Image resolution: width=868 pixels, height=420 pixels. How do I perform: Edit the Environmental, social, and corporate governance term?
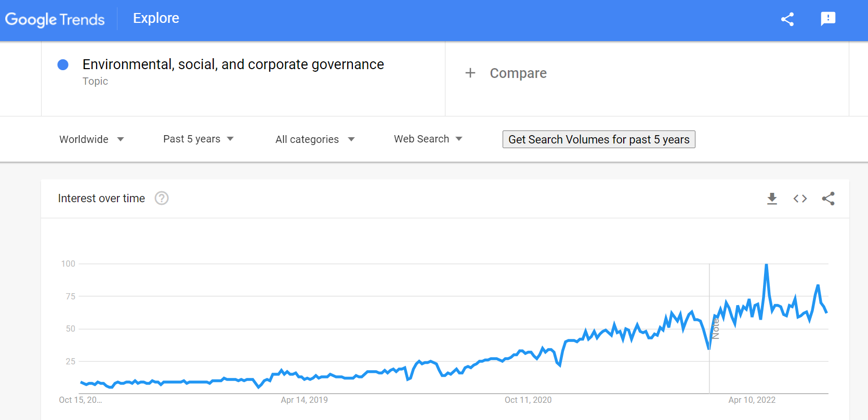tap(233, 64)
